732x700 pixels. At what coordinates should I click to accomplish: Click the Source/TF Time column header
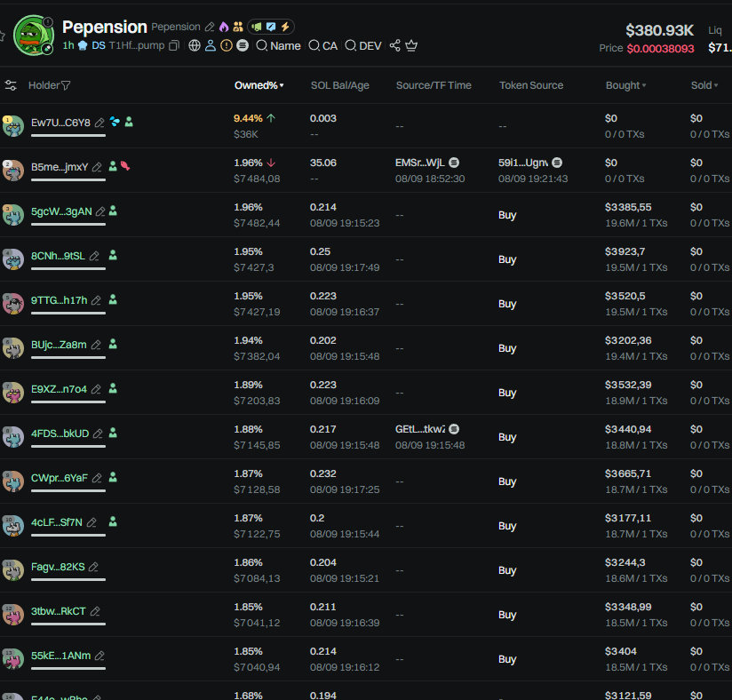tap(434, 85)
